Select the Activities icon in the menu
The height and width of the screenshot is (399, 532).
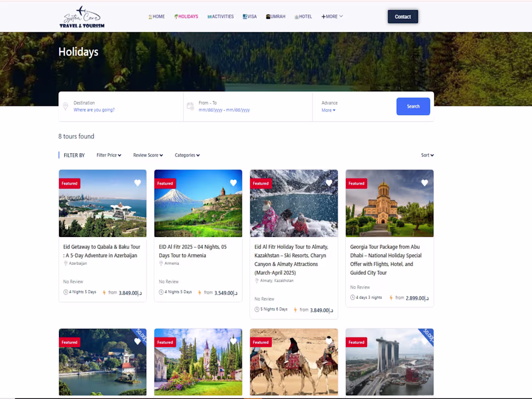pos(209,16)
